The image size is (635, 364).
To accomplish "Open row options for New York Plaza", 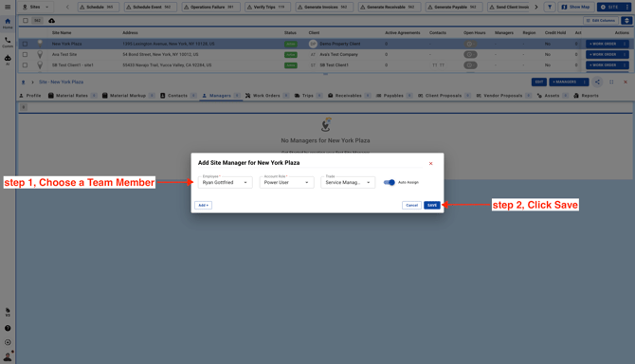I will 625,44.
